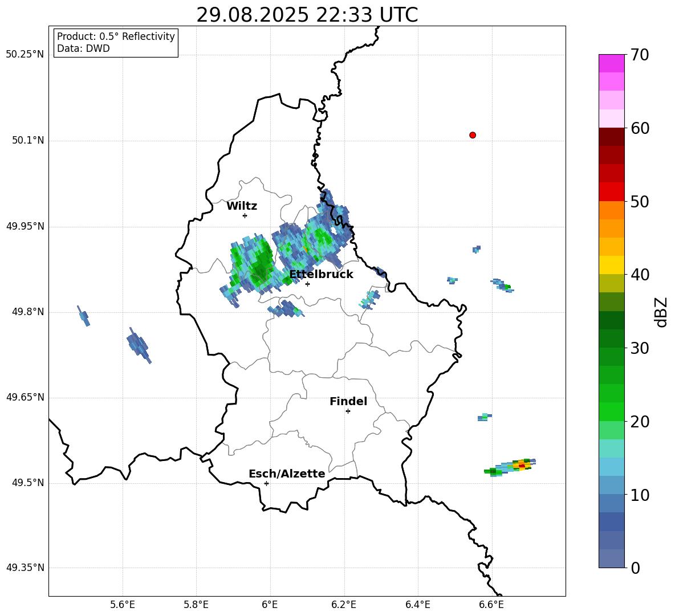675x616 pixels.
Task: Click the colorbar 30 tick label
Action: 640,348
